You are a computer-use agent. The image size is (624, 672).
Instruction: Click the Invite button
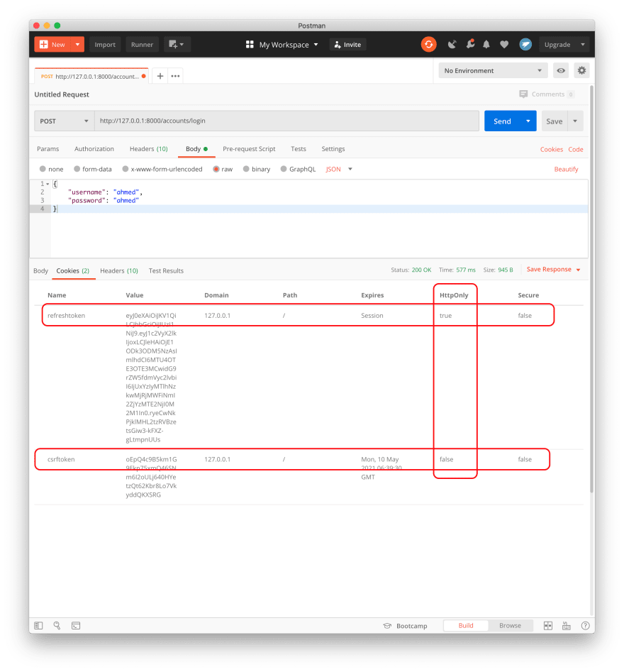(x=347, y=44)
